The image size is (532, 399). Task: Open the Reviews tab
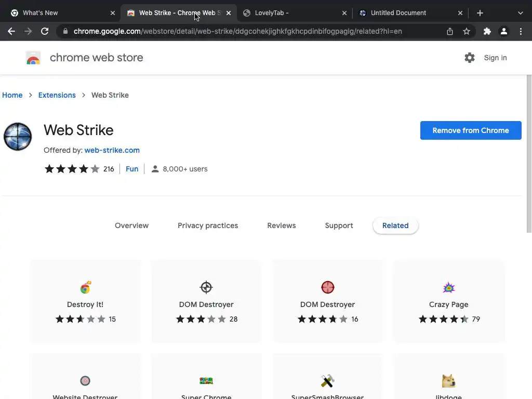(x=282, y=225)
